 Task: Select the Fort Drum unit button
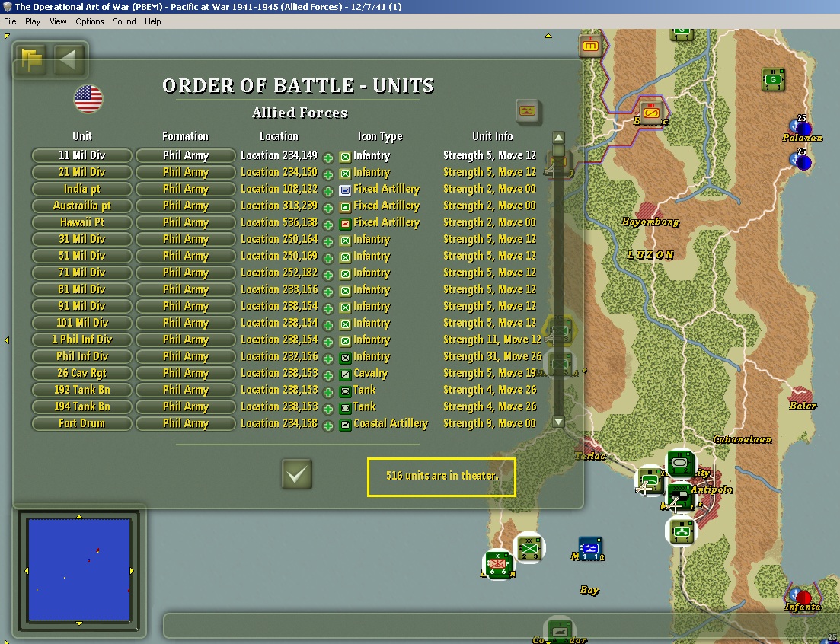click(82, 423)
